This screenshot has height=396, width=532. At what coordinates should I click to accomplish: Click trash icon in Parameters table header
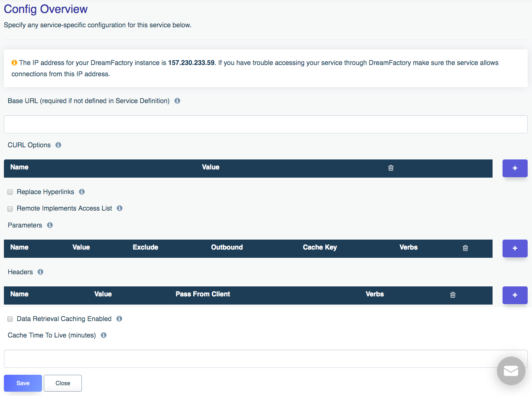coord(465,248)
